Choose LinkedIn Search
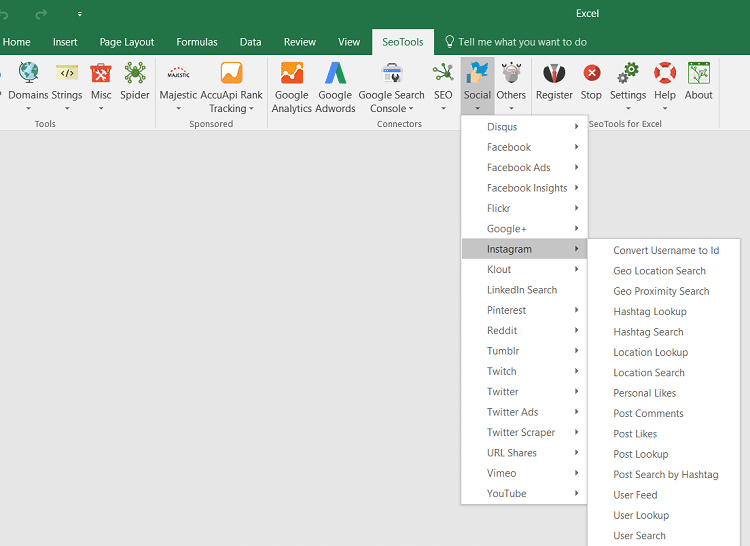The image size is (750, 546). pos(524,290)
